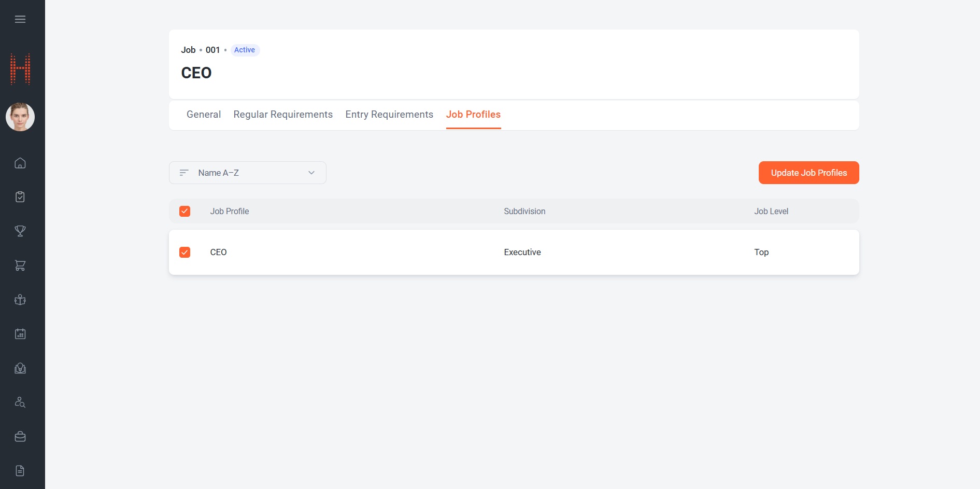The height and width of the screenshot is (489, 980).
Task: Click the sort lines icon in dropdown
Action: [x=184, y=173]
